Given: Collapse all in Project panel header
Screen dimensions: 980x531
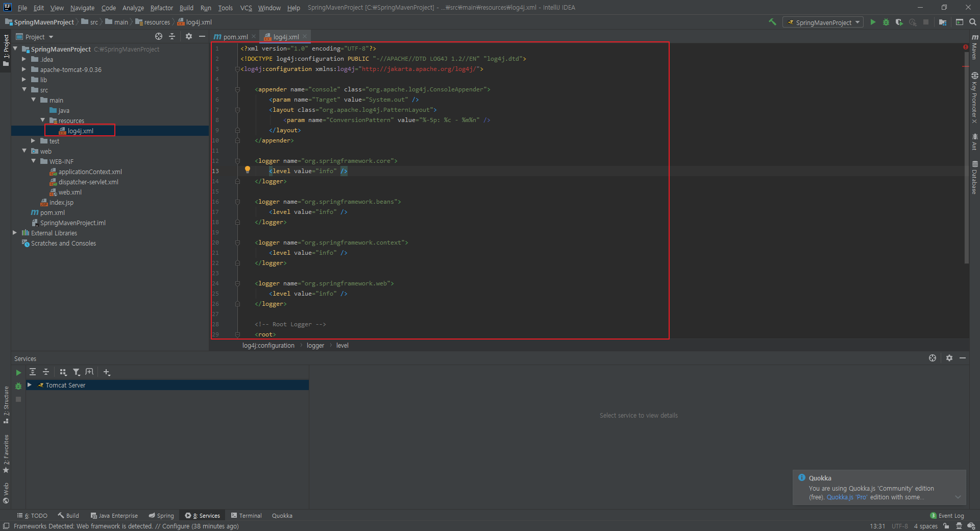Looking at the screenshot, I should click(172, 36).
